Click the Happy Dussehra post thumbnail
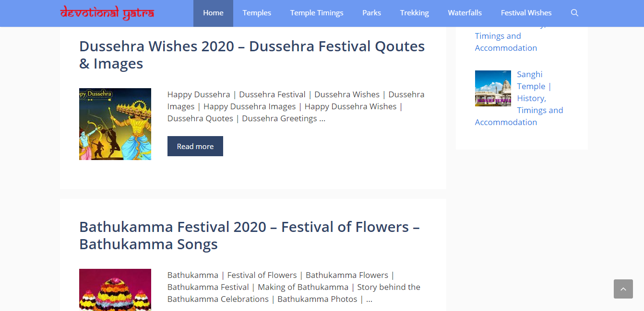This screenshot has width=644, height=311. pos(115,124)
